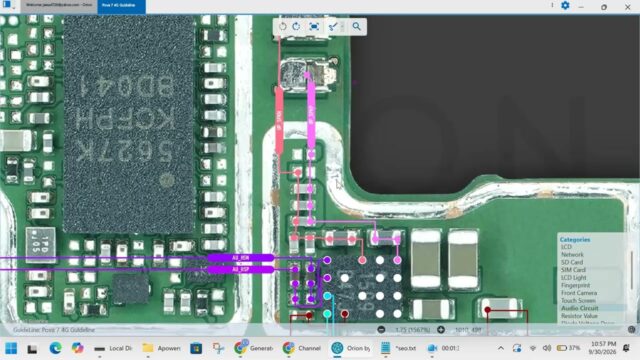The height and width of the screenshot is (360, 640).
Task: Click the purple AU_HSN net label
Action: coord(241,258)
